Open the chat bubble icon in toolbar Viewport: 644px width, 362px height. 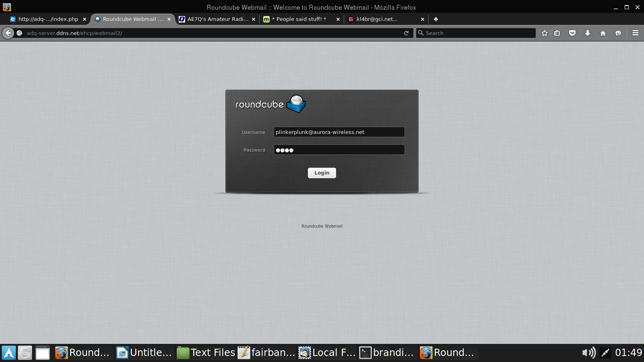coord(618,33)
